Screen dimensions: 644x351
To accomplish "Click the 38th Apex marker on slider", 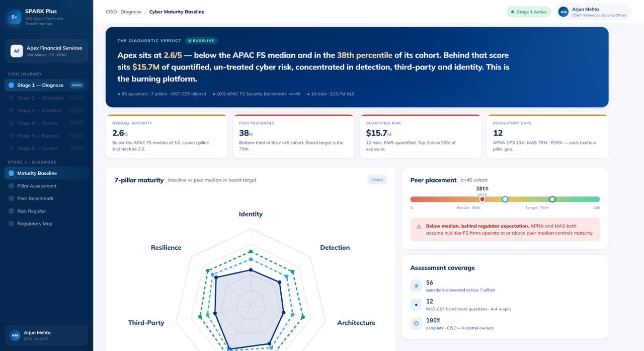I will [x=482, y=199].
